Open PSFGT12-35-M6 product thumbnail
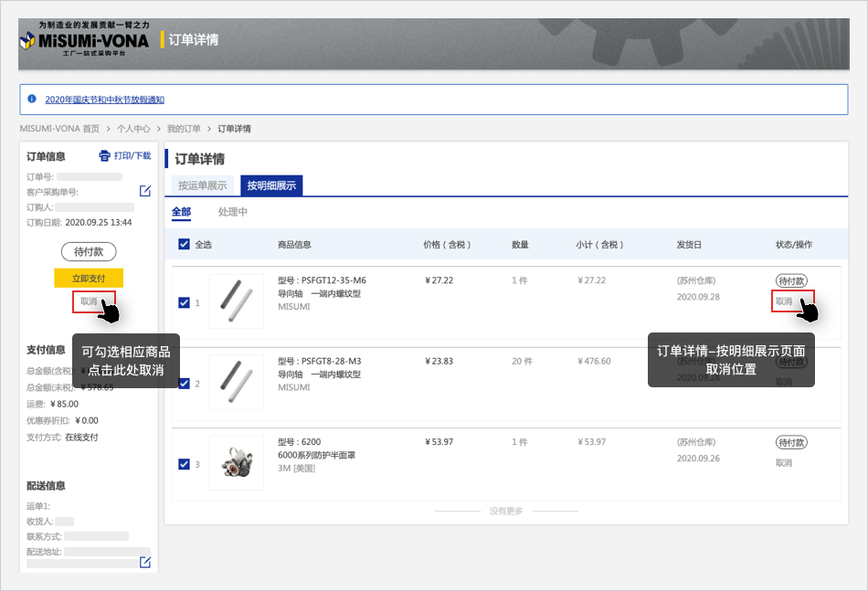Viewport: 868px width, 591px height. [237, 301]
